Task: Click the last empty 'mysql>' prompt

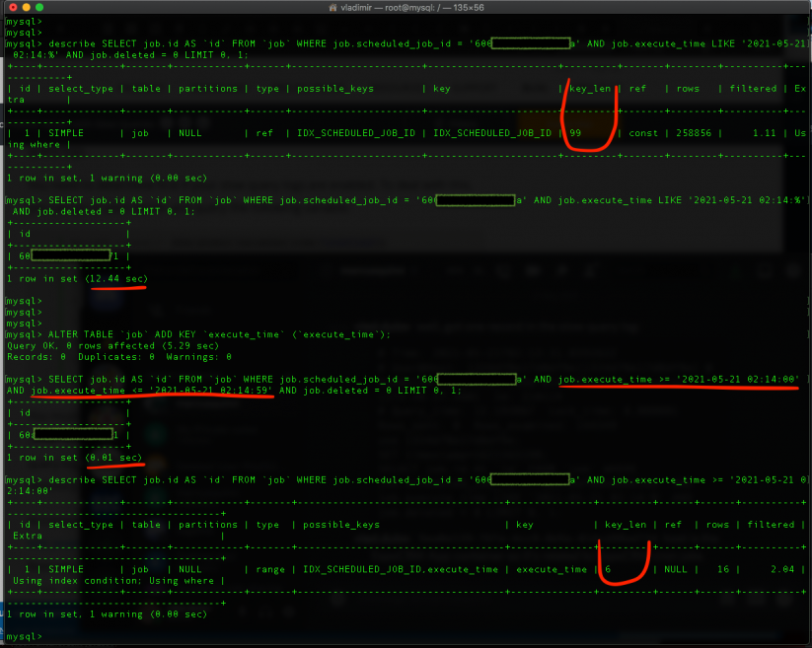Action: 24,636
